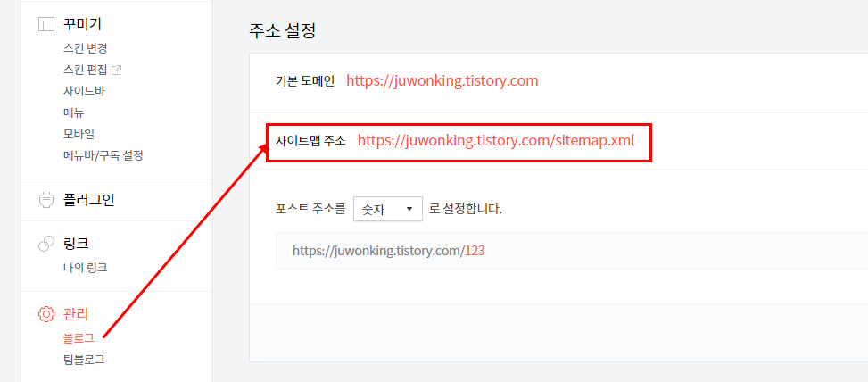Click the 관리 gear icon
Viewport: 868px width, 382px height.
pos(46,314)
